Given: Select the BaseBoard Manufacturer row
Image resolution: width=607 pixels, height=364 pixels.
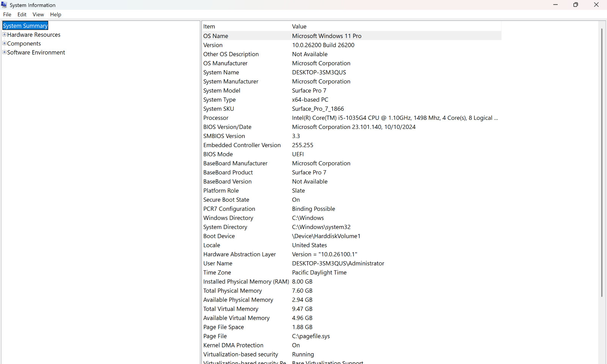Looking at the screenshot, I should 352,163.
